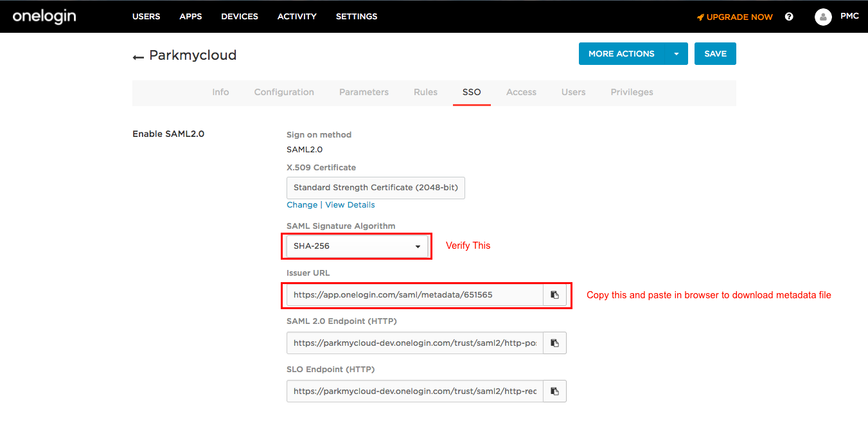The width and height of the screenshot is (868, 421).
Task: Switch to the Configuration tab
Action: [x=284, y=92]
